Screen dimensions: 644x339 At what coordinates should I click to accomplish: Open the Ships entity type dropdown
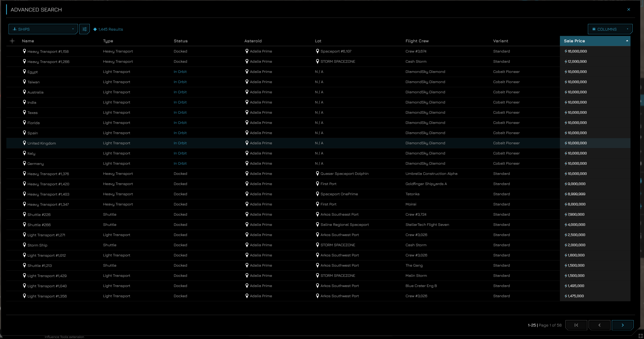43,29
